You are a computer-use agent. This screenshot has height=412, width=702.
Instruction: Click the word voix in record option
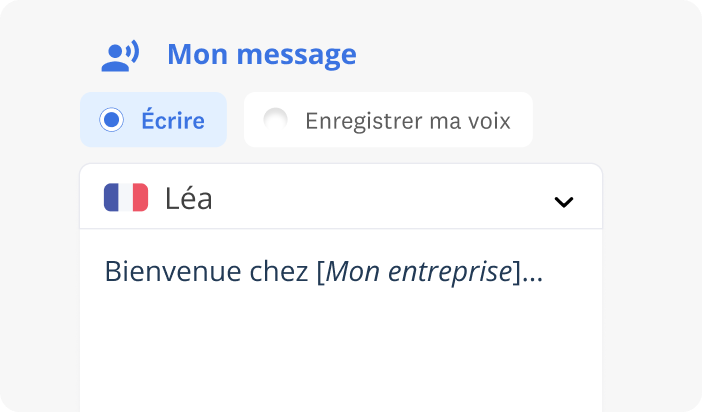[x=487, y=121]
